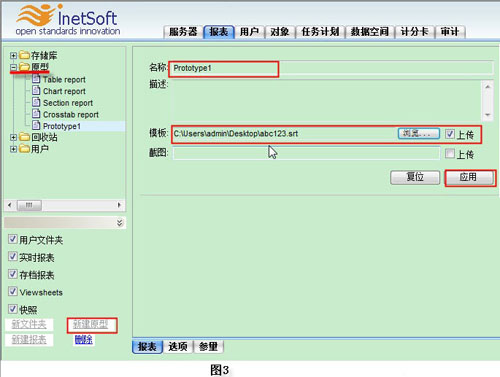Enable the 上传 checkbox for screenshot row

[x=450, y=153]
